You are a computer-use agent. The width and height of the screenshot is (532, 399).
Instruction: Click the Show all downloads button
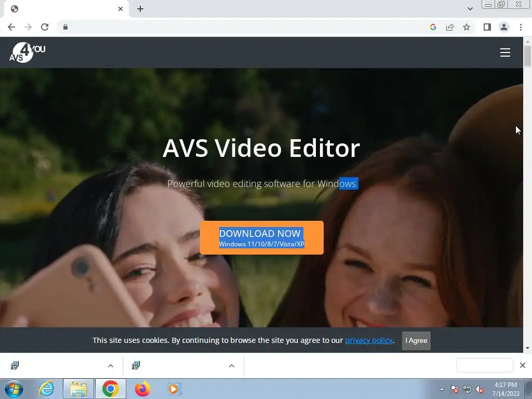(485, 365)
